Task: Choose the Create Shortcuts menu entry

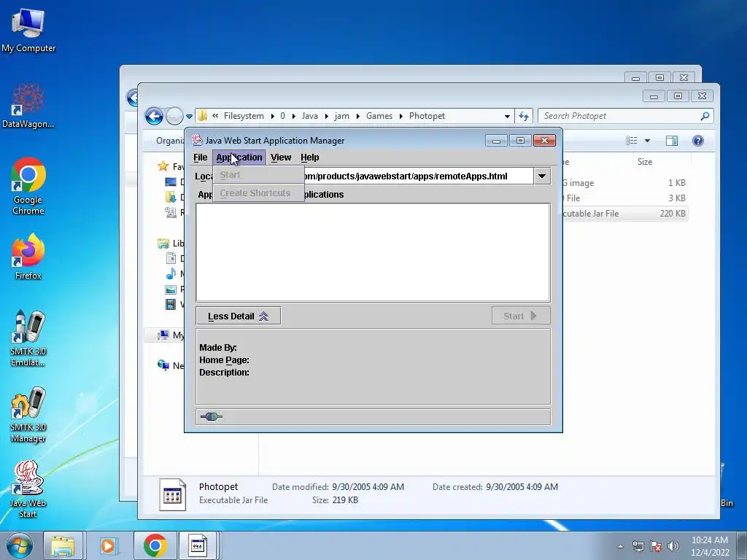Action: click(x=258, y=192)
